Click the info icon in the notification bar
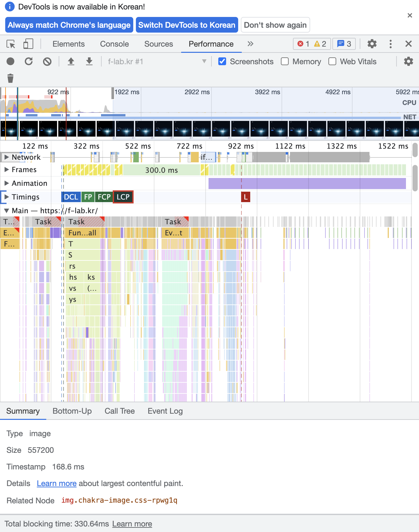 click(10, 7)
